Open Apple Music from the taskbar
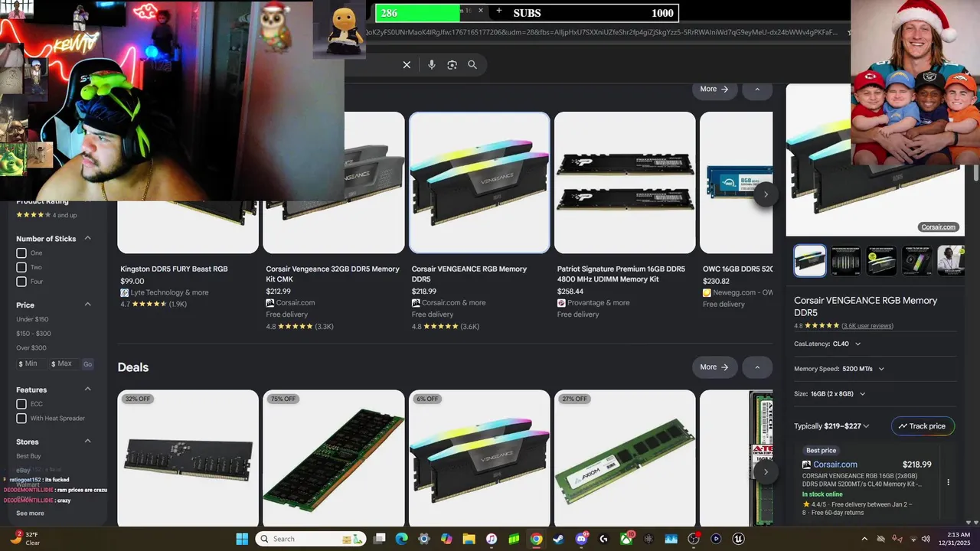The width and height of the screenshot is (980, 551). [492, 539]
